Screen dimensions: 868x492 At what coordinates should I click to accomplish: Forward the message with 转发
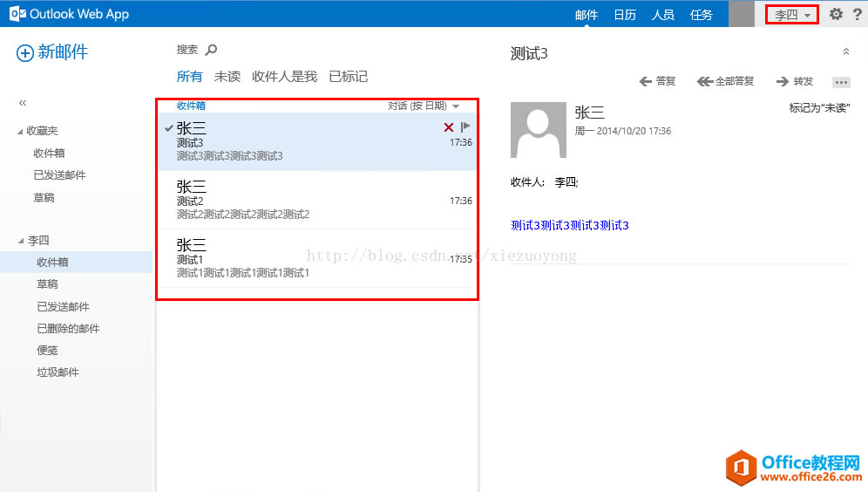[x=795, y=81]
